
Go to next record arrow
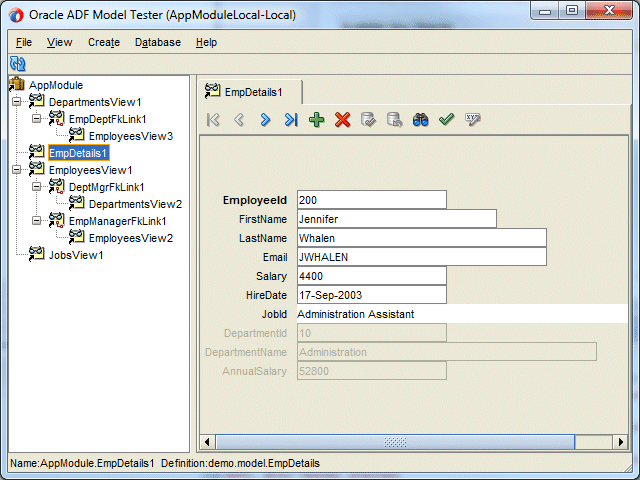click(265, 120)
